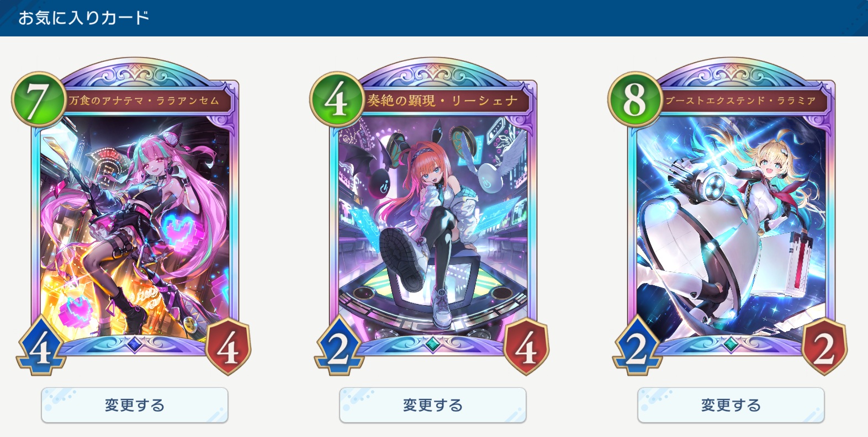The height and width of the screenshot is (437, 868).
Task: Click the green cost 4 orb
Action: click(x=336, y=99)
